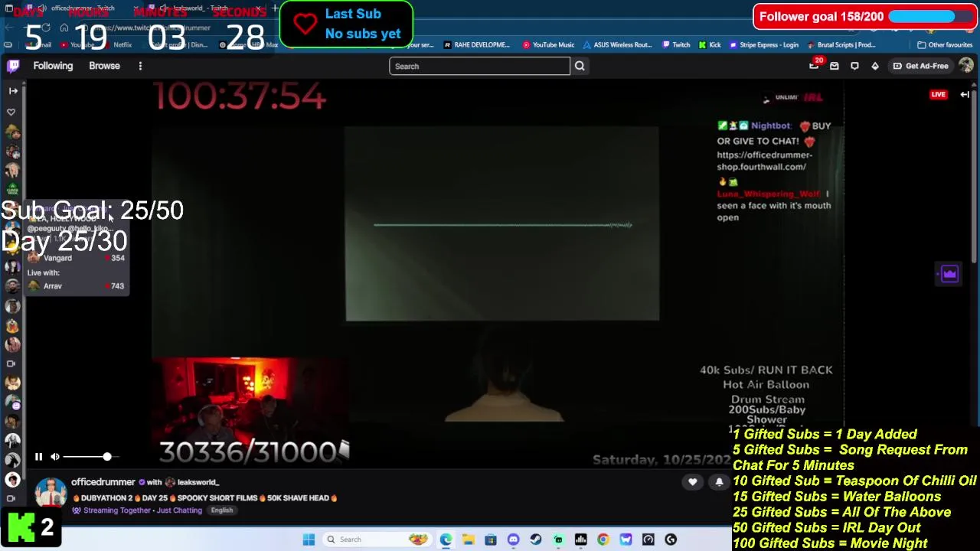Focus the Twitch search field
This screenshot has width=980, height=551.
[479, 66]
